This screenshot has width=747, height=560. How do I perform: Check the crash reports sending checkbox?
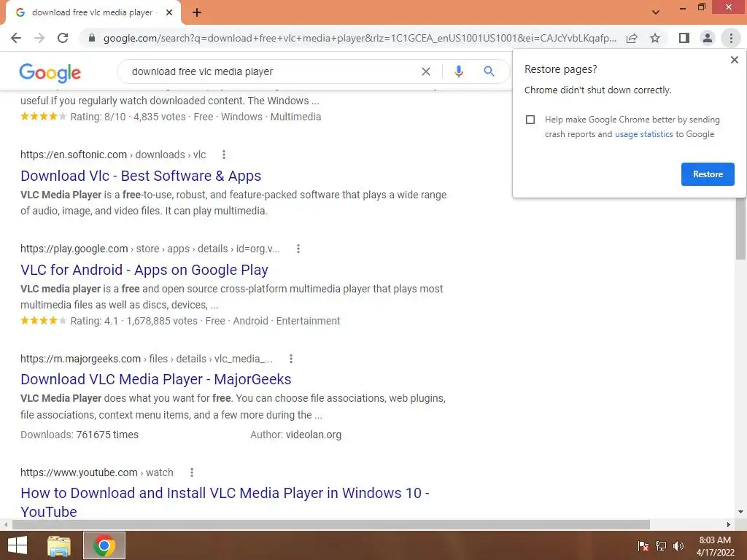530,120
